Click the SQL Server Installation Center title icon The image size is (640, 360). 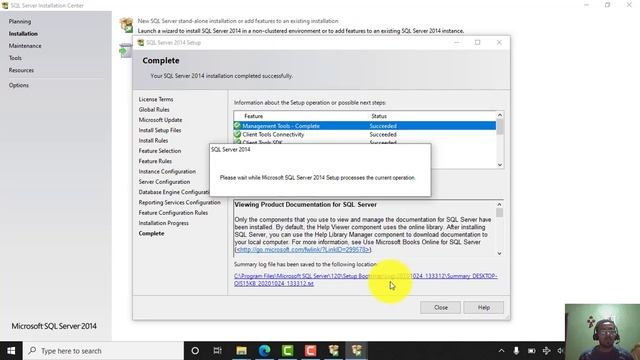[5, 5]
